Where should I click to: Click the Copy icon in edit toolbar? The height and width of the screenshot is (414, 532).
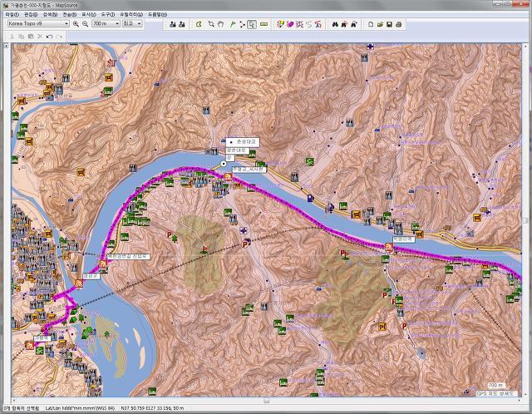click(21, 37)
